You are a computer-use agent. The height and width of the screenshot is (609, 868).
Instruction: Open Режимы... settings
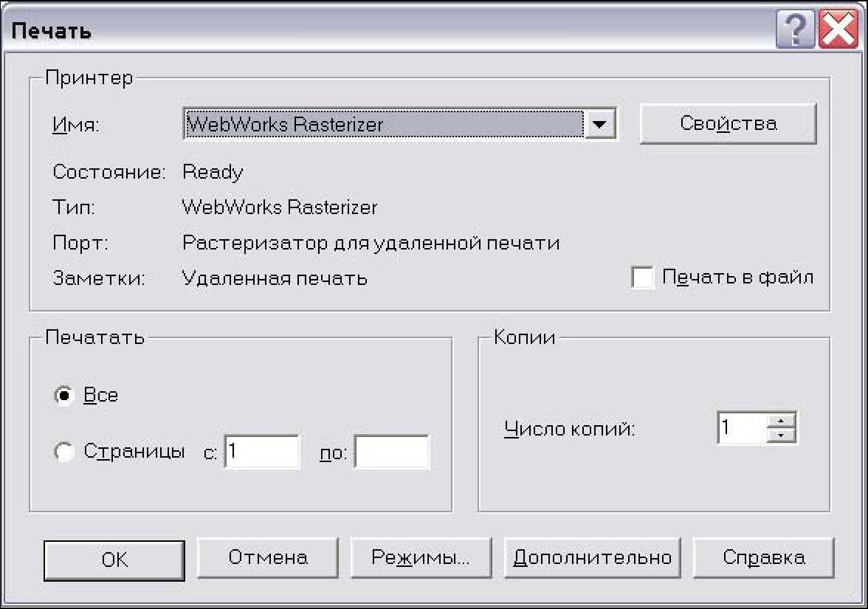(x=421, y=557)
